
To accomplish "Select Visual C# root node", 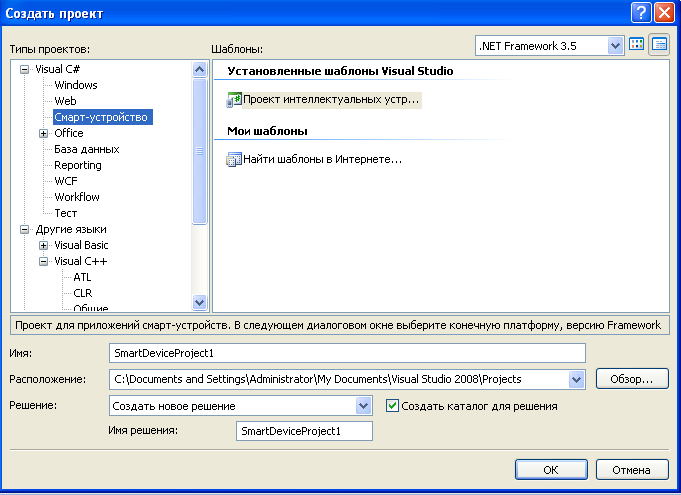I will point(57,69).
